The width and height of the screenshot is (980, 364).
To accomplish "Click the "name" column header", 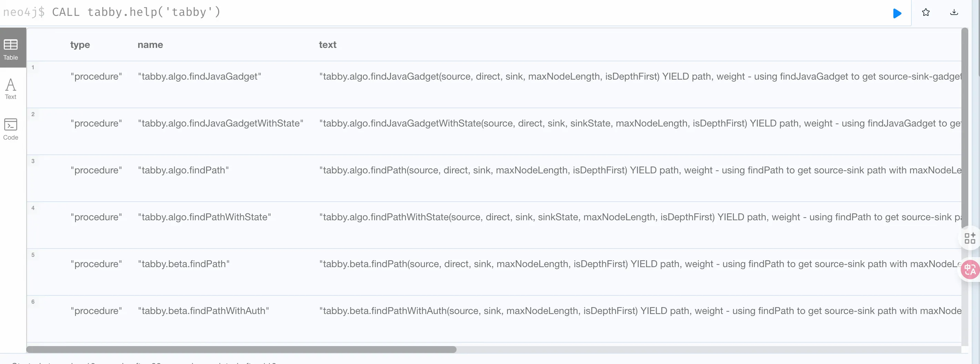I will click(x=150, y=45).
